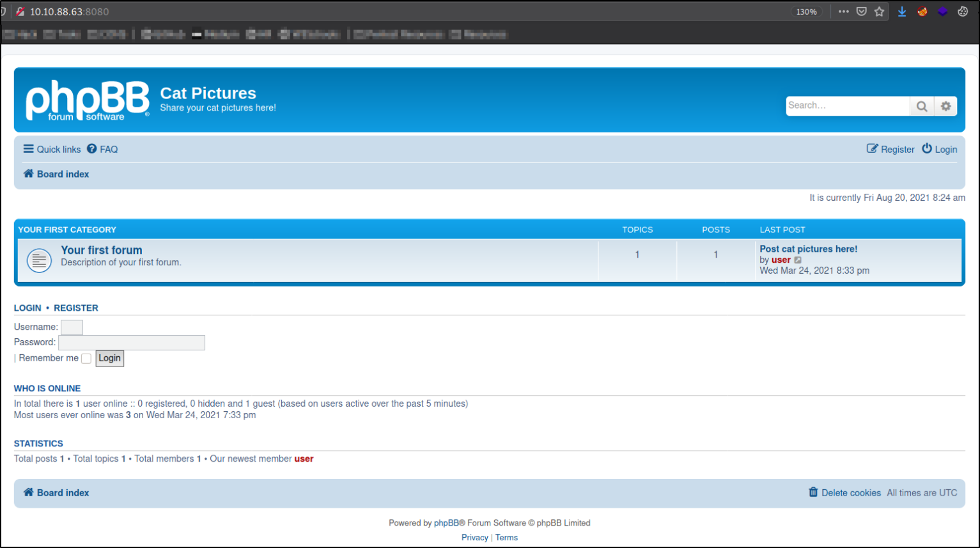Go to Board index in the breadcrumb bar
Image resolution: width=980 pixels, height=548 pixels.
56,174
